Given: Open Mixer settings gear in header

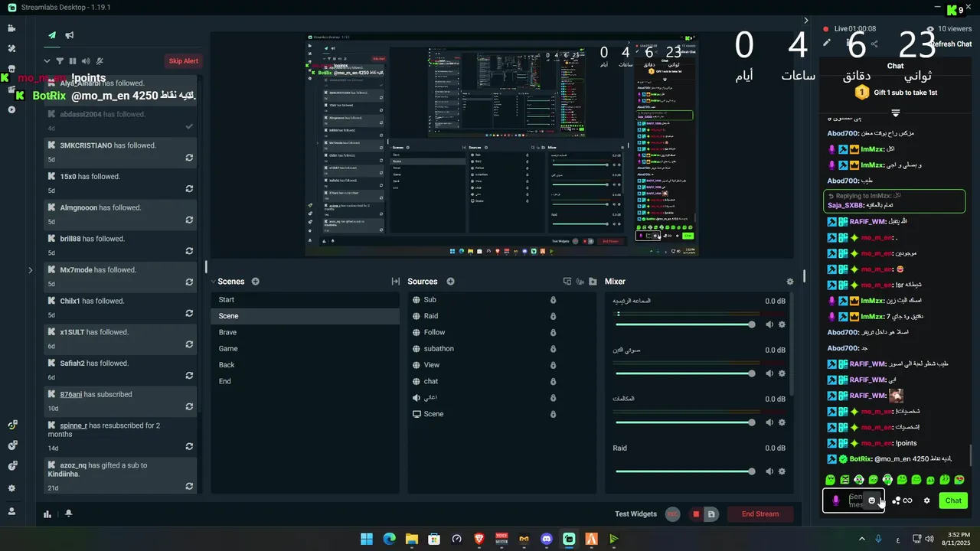Looking at the screenshot, I should (x=790, y=282).
